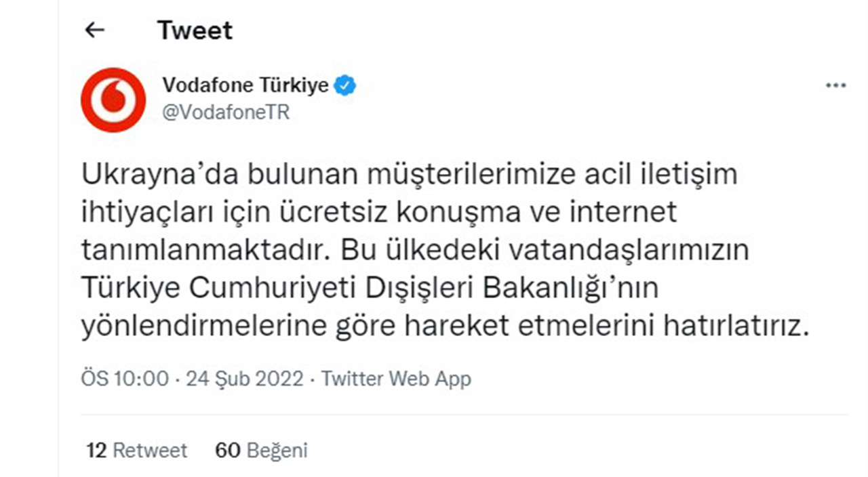Screen dimensions: 868x477
Task: Select the back navigation arrow icon
Action: (96, 30)
